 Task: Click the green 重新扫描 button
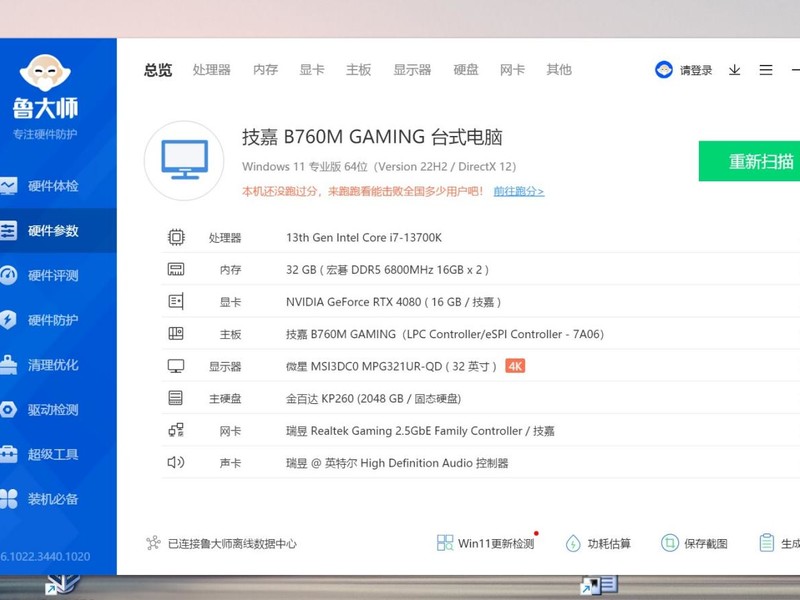[749, 161]
